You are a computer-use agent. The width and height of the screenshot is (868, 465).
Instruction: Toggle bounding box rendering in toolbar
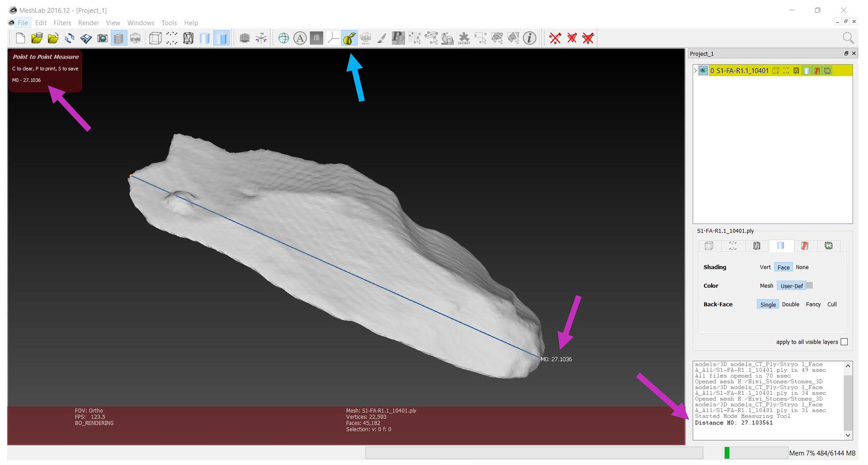click(x=155, y=38)
